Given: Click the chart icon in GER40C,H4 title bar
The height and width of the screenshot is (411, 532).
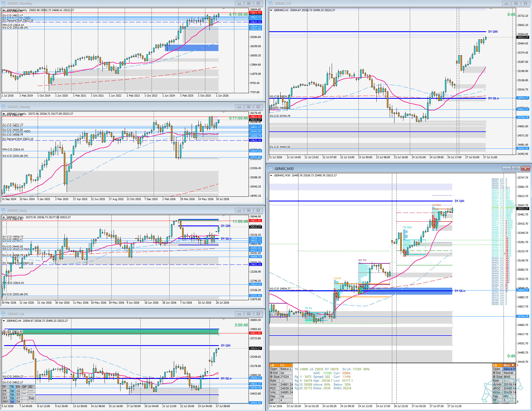Looking at the screenshot, I should tap(3, 314).
